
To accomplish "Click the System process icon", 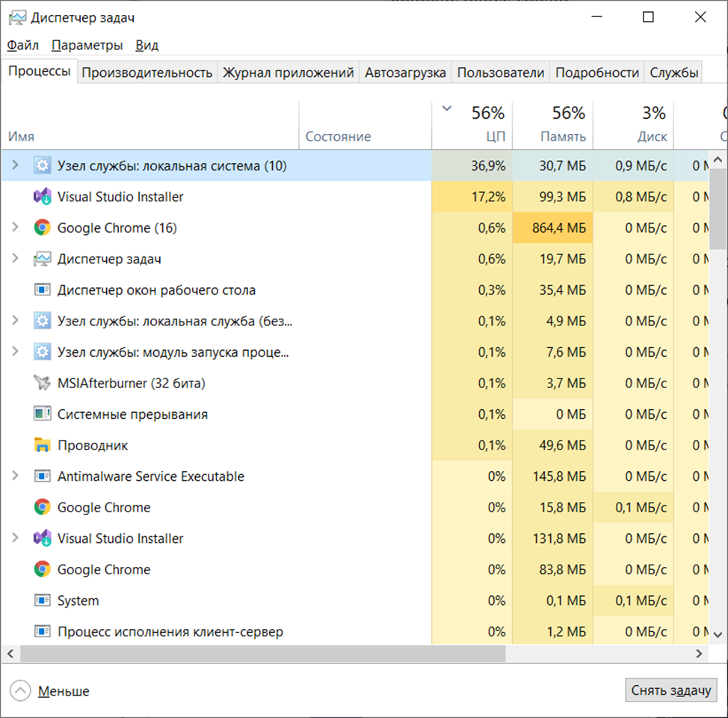I will pos(41,600).
